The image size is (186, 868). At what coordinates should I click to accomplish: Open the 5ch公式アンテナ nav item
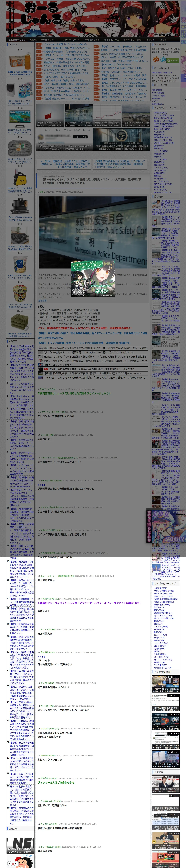click(17, 40)
